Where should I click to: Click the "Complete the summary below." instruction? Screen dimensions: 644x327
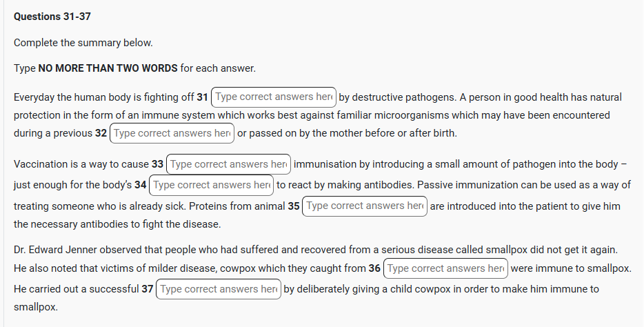point(83,43)
